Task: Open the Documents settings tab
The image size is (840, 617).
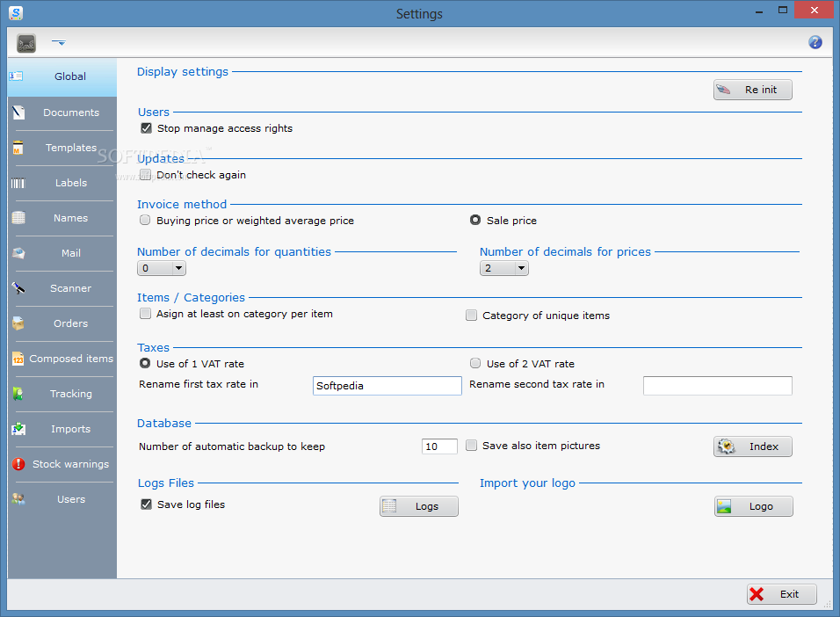Action: coord(62,113)
